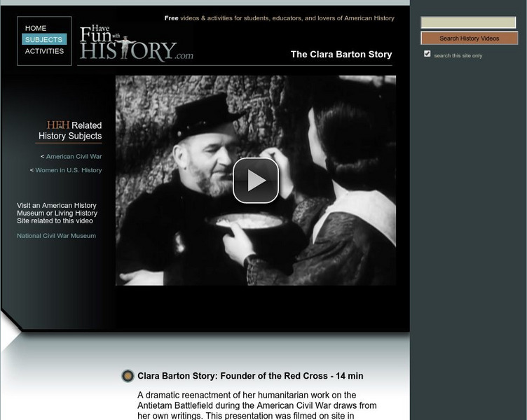Click the Clara Barton Story: Founder of Red Cross title

(250, 376)
